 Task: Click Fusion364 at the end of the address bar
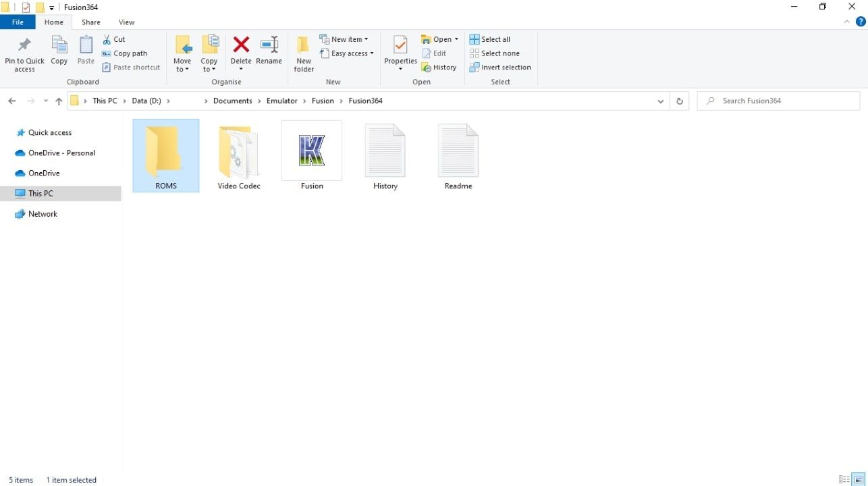point(366,101)
